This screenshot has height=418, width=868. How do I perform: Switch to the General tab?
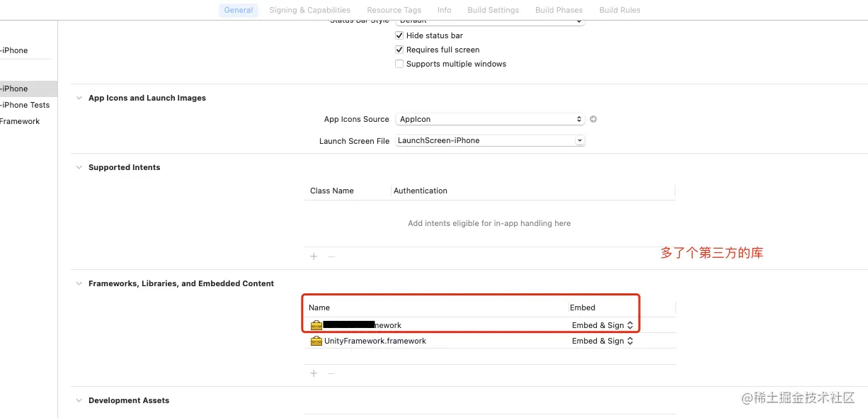tap(239, 10)
